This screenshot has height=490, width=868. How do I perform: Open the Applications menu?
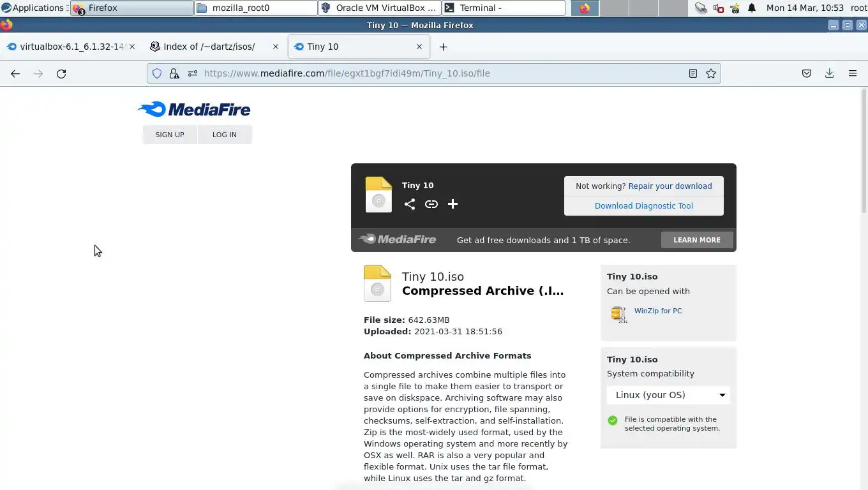33,8
